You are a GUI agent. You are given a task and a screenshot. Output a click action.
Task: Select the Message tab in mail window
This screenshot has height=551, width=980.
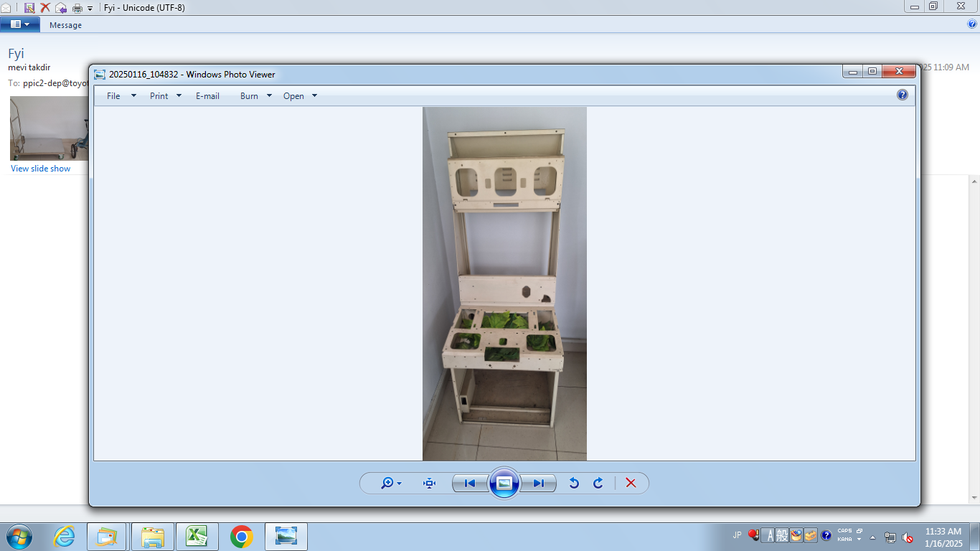(65, 25)
